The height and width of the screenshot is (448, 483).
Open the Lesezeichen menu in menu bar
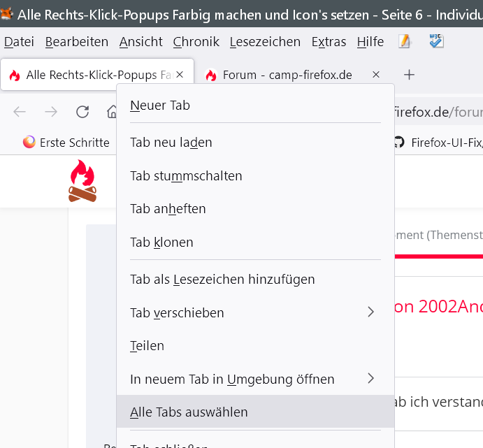pyautogui.click(x=265, y=42)
